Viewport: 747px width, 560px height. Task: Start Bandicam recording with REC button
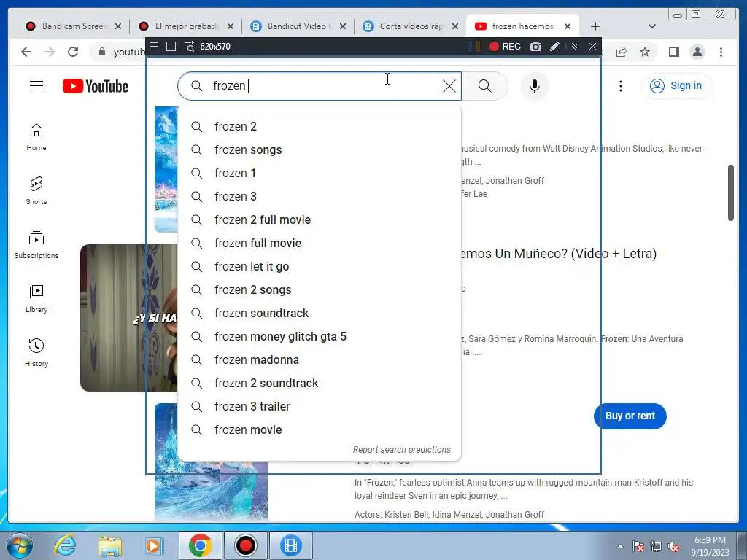coord(505,47)
